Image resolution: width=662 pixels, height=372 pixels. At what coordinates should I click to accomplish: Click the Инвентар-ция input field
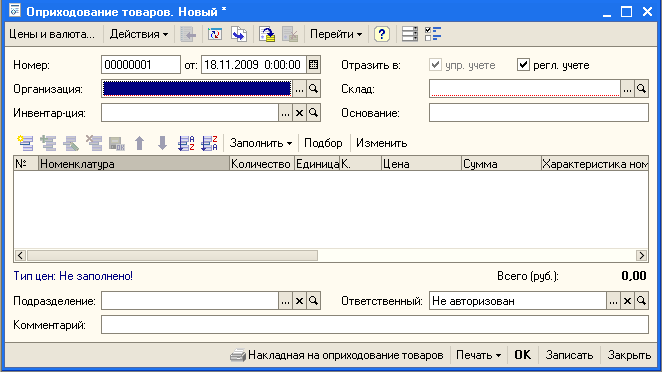coord(190,113)
